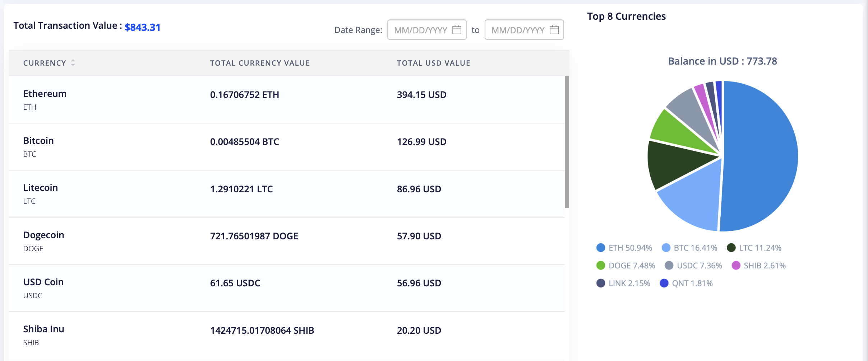Click the start date input field

427,30
